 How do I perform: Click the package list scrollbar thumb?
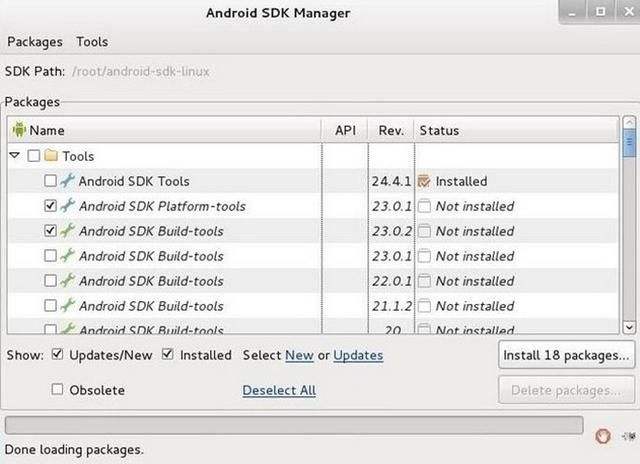coord(629,142)
